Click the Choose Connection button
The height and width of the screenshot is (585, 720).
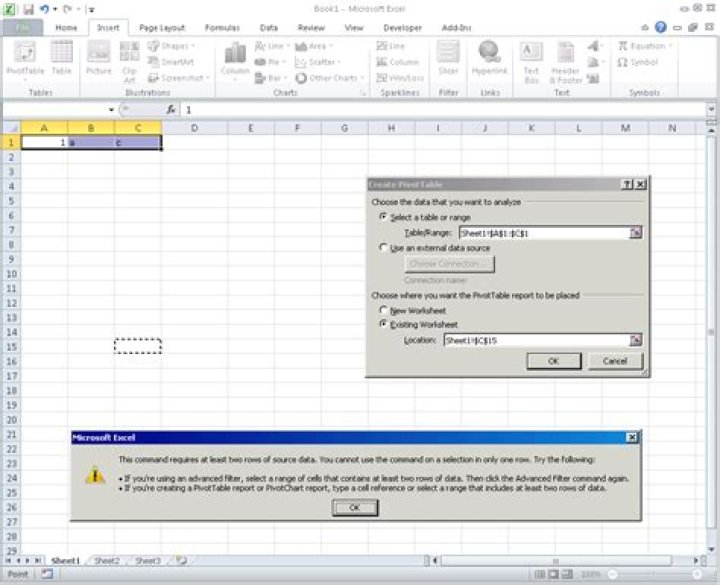click(449, 264)
